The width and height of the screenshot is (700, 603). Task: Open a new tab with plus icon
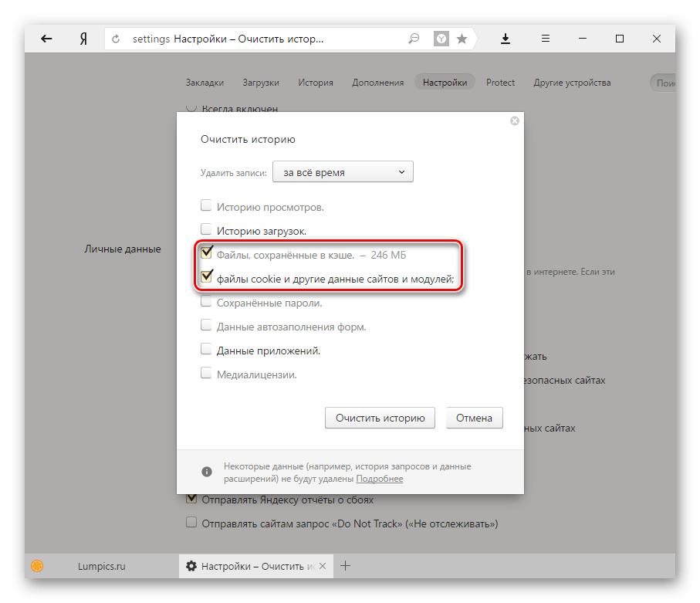click(345, 566)
